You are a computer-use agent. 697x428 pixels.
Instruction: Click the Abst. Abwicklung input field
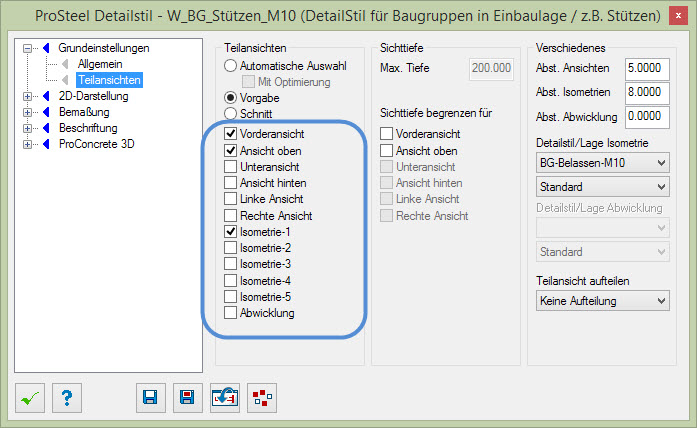[x=647, y=116]
